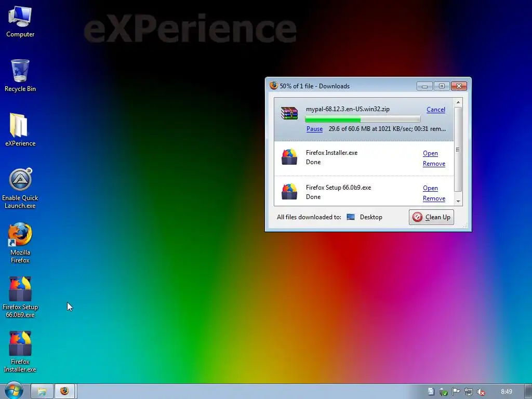The height and width of the screenshot is (399, 532).
Task: Click the Firefox icon in Downloads title bar
Action: pyautogui.click(x=273, y=86)
